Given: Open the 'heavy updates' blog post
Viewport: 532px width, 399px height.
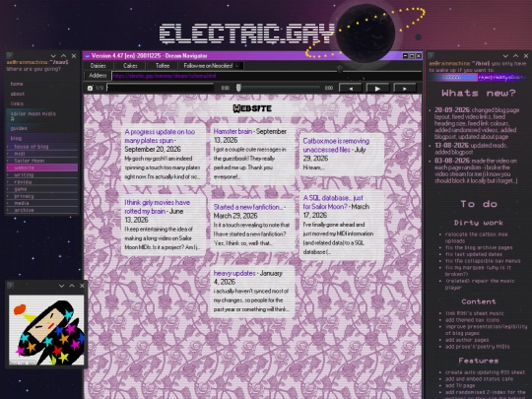Looking at the screenshot, I should click(234, 273).
